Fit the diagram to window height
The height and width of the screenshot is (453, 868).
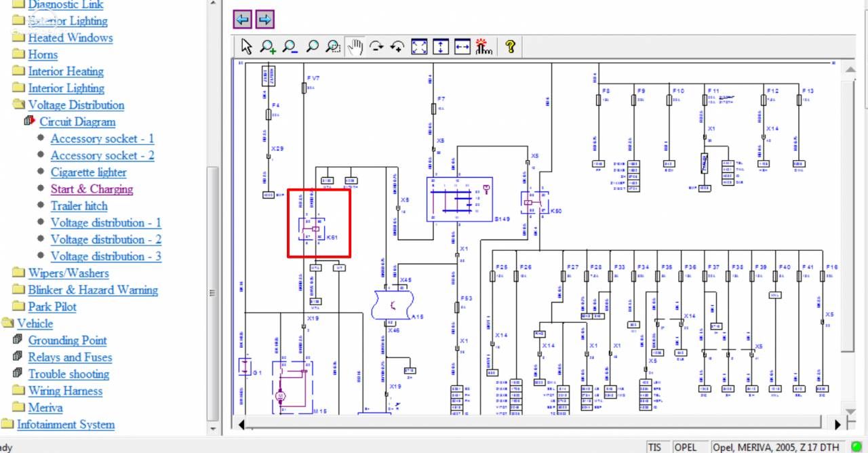441,46
